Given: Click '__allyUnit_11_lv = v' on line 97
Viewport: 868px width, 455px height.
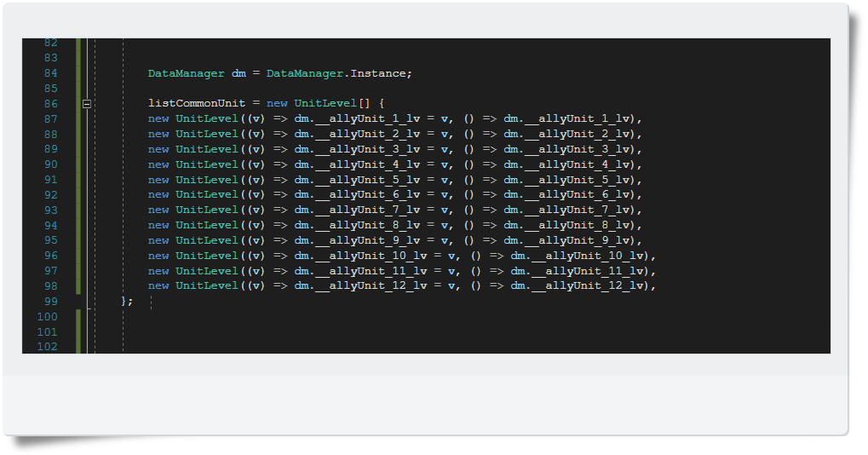Looking at the screenshot, I should coord(385,271).
